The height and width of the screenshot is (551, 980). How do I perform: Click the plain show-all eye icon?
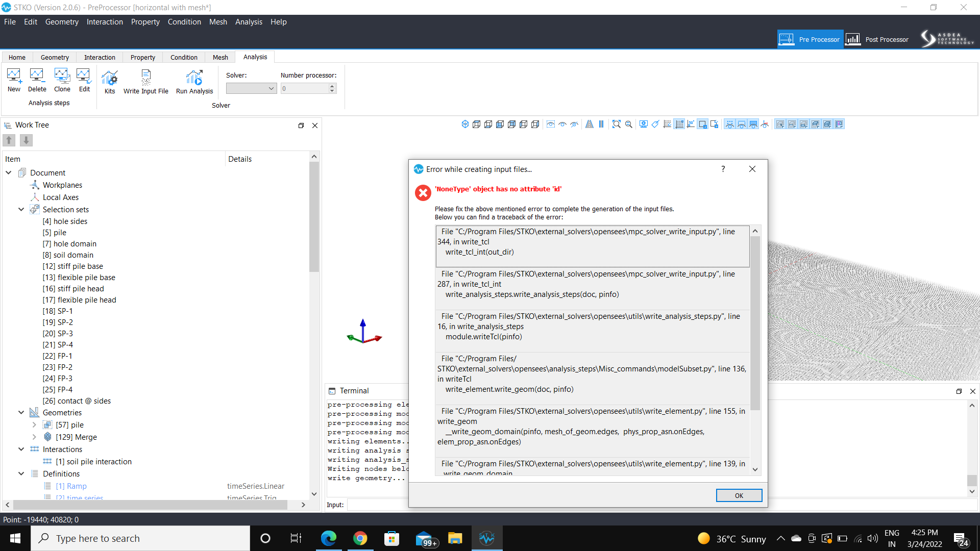[x=562, y=124]
